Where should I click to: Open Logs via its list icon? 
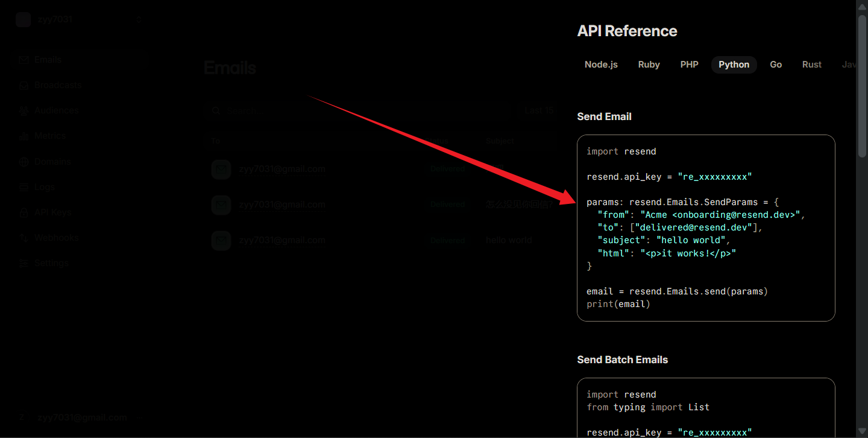pos(24,187)
